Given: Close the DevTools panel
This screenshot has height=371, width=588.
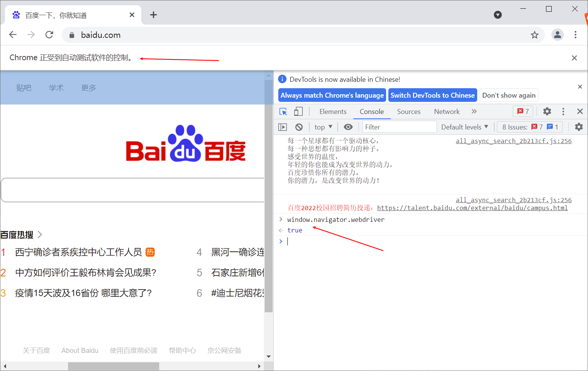Looking at the screenshot, I should pos(580,111).
